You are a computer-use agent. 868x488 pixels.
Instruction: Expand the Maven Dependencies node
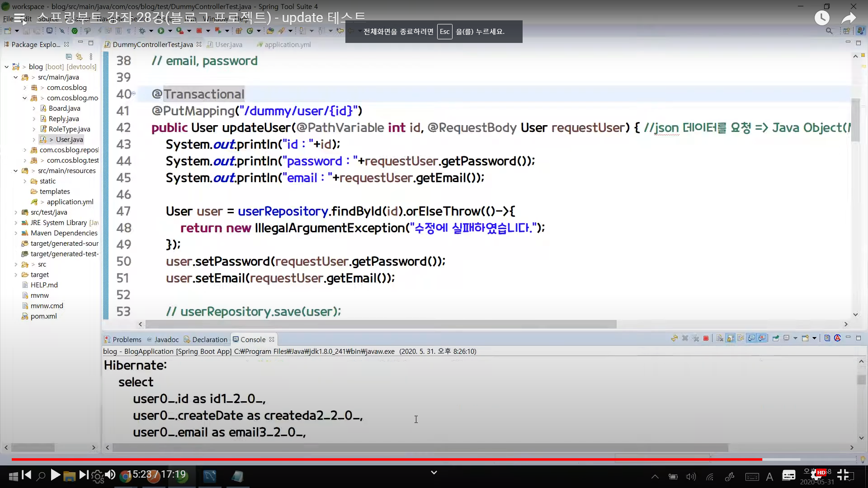pyautogui.click(x=16, y=233)
